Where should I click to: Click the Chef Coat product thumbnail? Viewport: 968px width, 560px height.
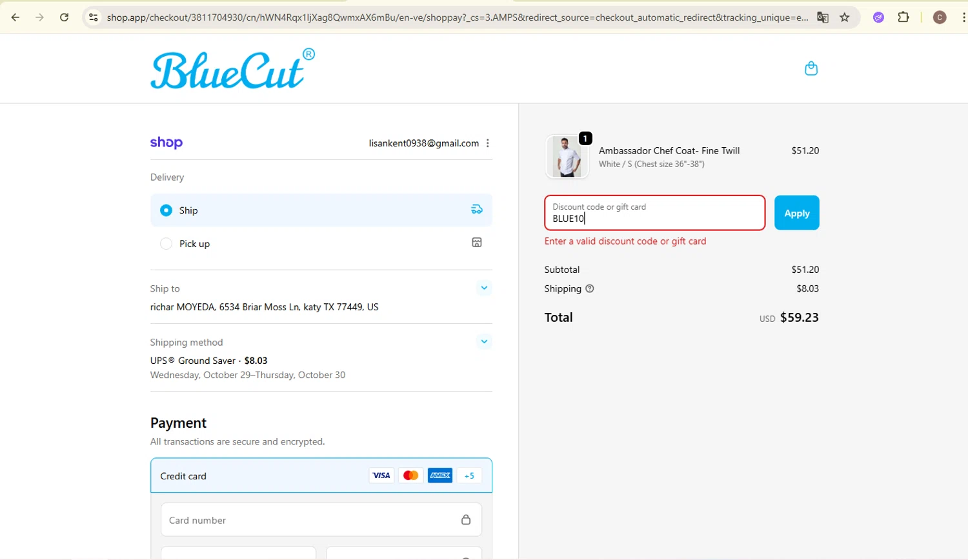coord(567,156)
